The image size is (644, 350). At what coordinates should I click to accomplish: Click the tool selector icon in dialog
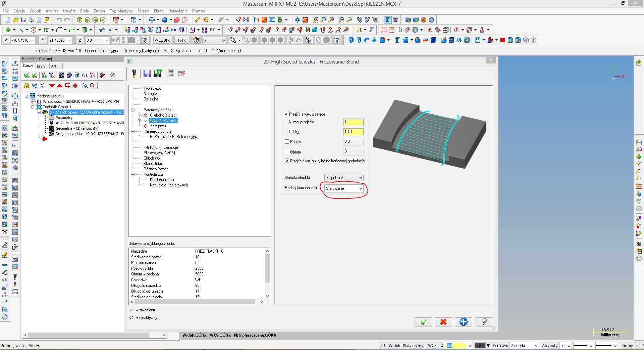[134, 73]
